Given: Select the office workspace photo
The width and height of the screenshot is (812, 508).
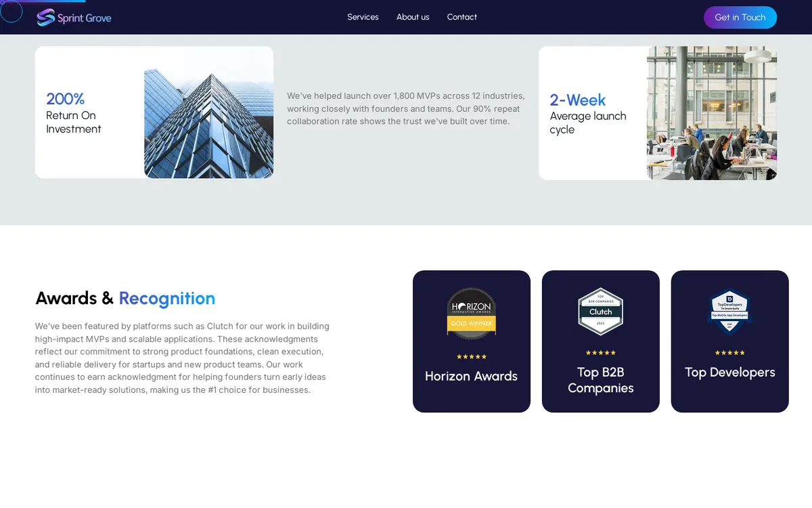Looking at the screenshot, I should point(712,113).
